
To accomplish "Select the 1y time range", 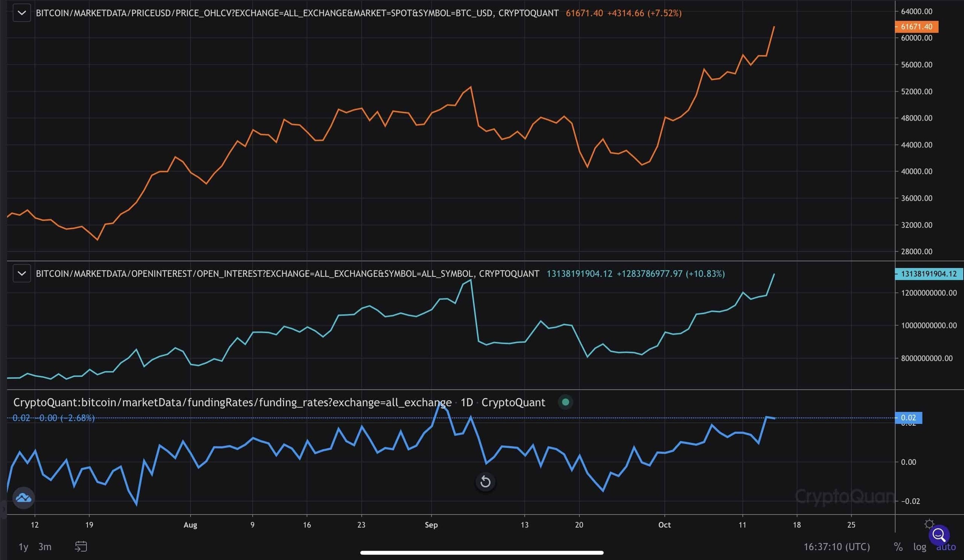I will (23, 547).
